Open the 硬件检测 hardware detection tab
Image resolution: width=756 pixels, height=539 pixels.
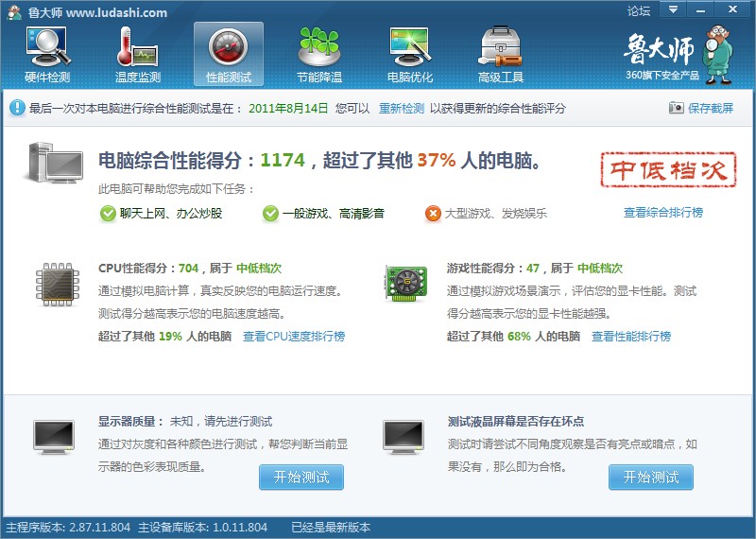point(47,55)
